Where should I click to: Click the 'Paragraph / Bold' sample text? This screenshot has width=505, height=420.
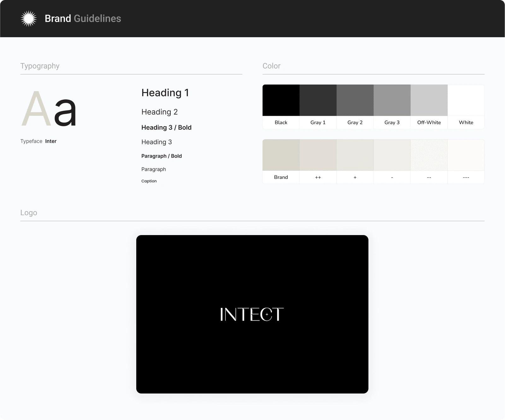click(161, 156)
